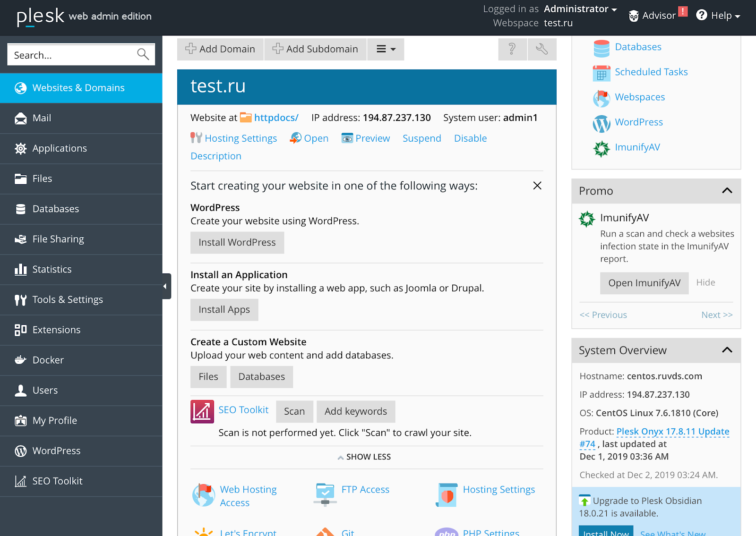Viewport: 756px width, 536px height.
Task: Open the httpdocs/ folder link
Action: click(x=276, y=118)
